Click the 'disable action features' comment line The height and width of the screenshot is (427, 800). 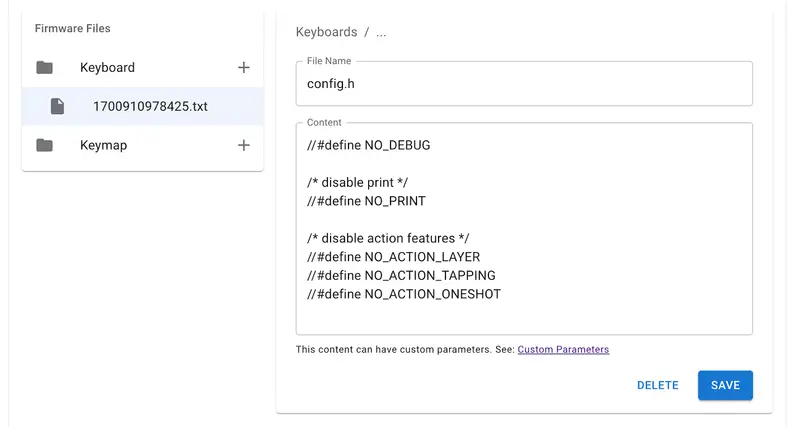click(x=388, y=238)
